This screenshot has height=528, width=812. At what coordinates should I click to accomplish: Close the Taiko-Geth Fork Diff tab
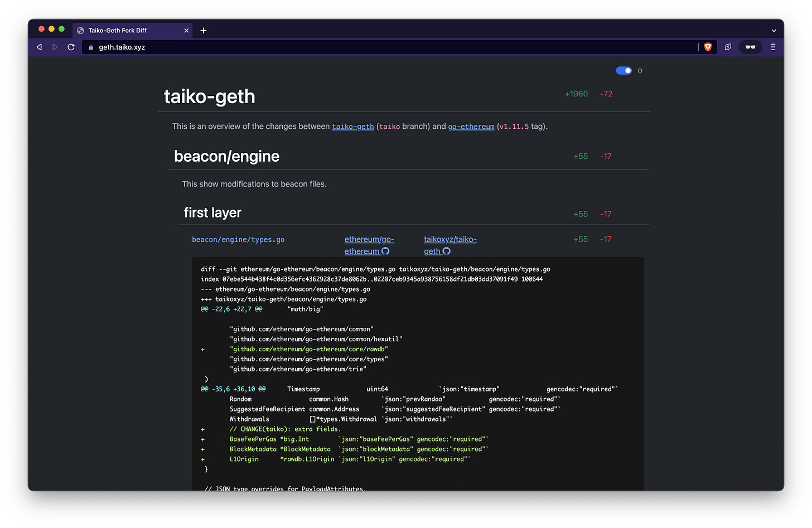point(186,31)
